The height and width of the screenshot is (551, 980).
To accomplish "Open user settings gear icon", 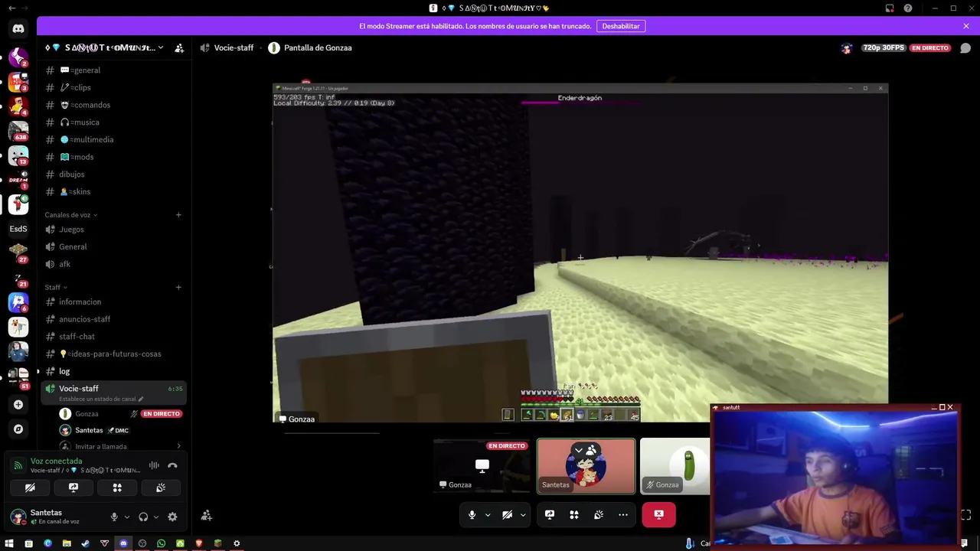I will click(x=172, y=517).
